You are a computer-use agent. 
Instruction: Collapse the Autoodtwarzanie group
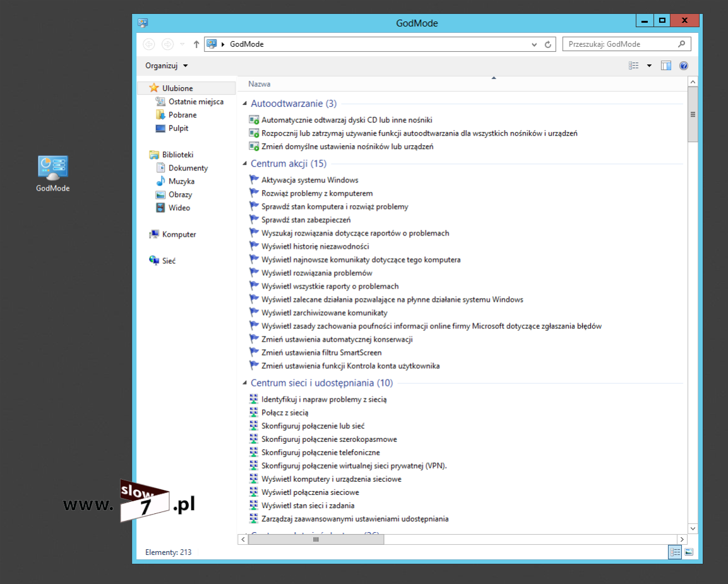pyautogui.click(x=245, y=104)
